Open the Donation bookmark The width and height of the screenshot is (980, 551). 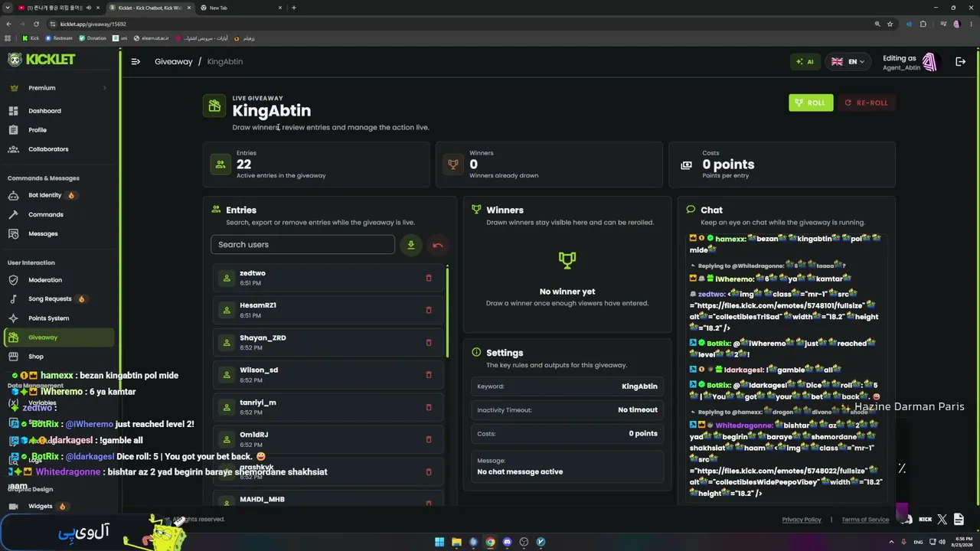click(x=93, y=38)
